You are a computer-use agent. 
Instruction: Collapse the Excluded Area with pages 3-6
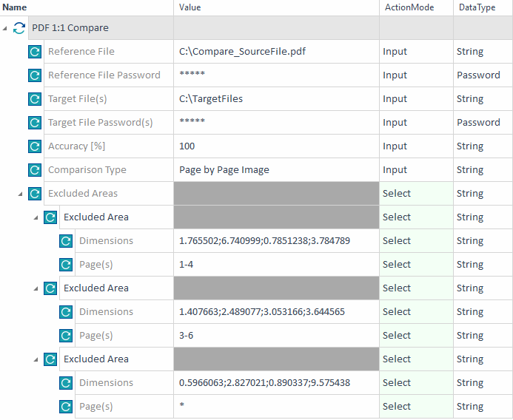36,288
